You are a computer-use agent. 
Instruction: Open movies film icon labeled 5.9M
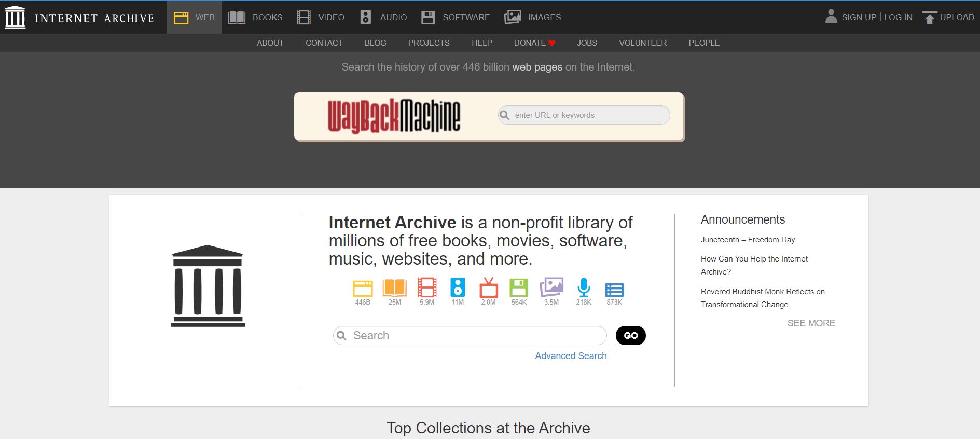pyautogui.click(x=427, y=288)
